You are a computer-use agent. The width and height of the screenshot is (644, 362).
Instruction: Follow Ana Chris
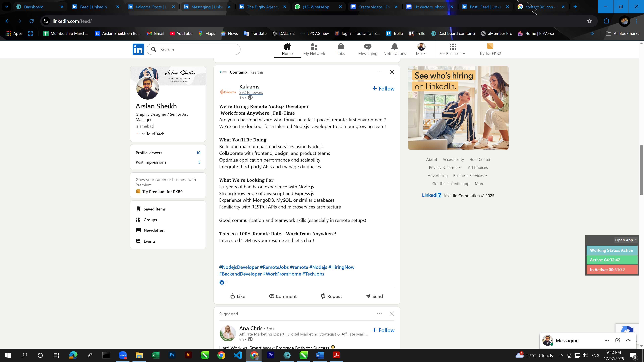(x=384, y=330)
